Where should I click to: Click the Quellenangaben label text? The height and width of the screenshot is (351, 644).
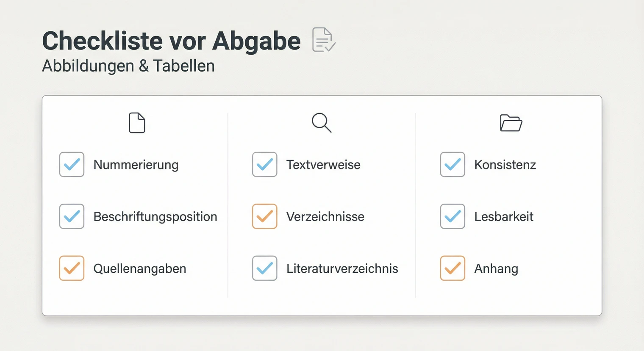tap(140, 268)
